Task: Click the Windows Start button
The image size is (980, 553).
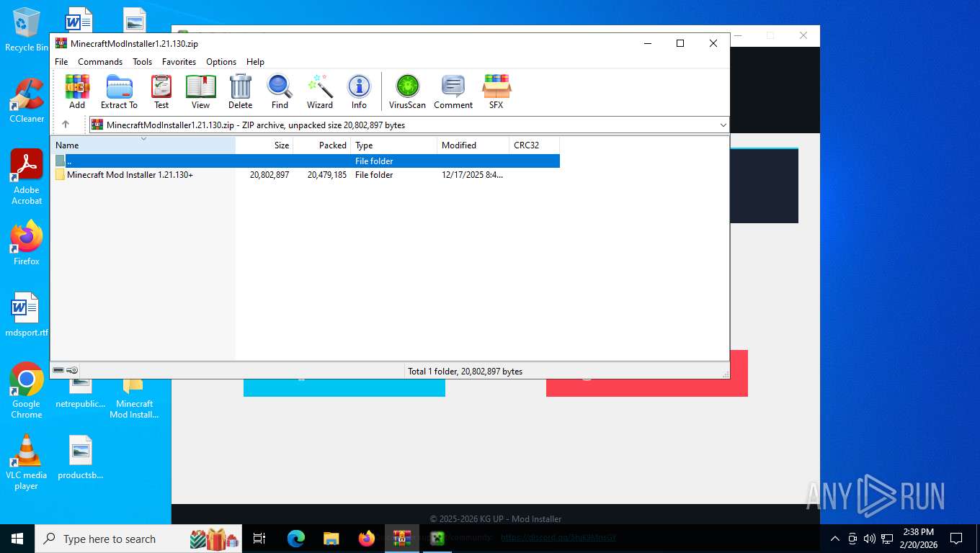Action: click(17, 539)
